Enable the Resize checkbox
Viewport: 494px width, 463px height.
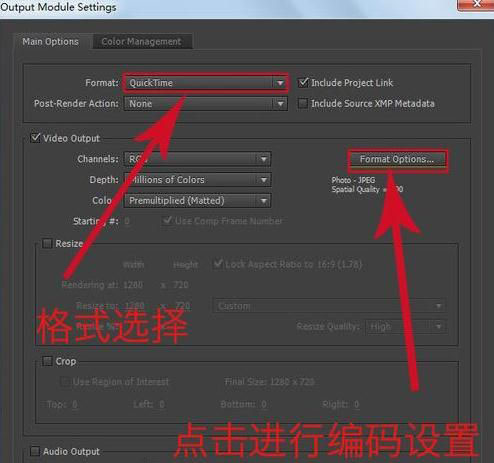[x=47, y=244]
